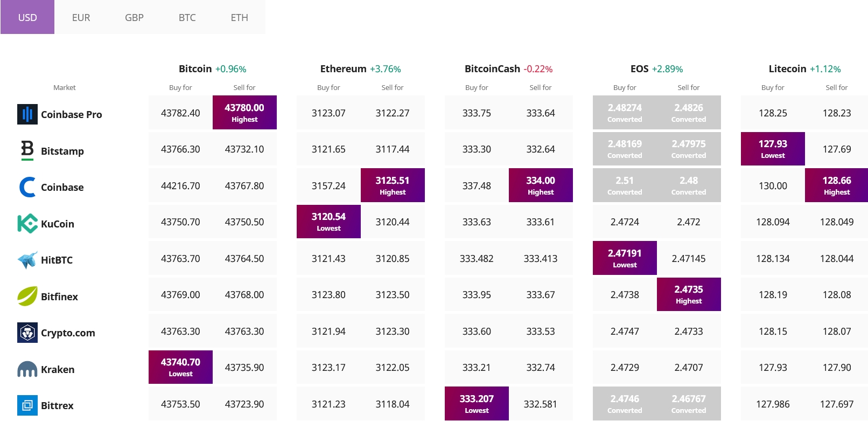This screenshot has width=868, height=421.
Task: Click highest EOS sell price 2.4735
Action: click(689, 294)
